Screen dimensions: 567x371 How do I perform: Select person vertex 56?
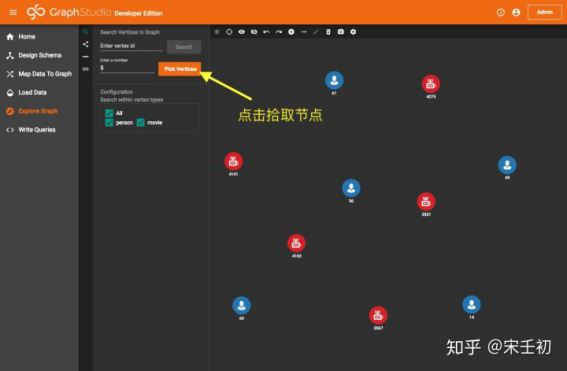351,188
